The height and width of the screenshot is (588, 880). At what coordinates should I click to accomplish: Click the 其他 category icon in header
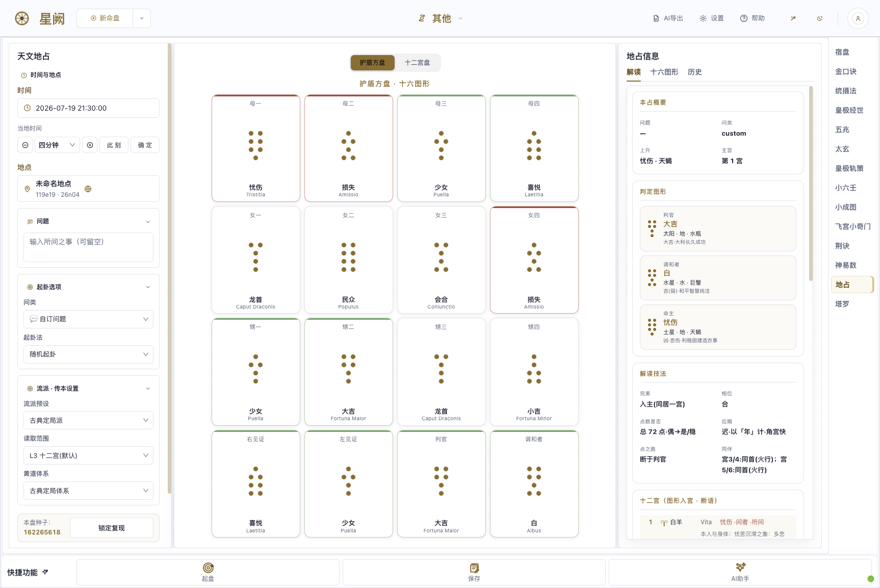tap(422, 18)
